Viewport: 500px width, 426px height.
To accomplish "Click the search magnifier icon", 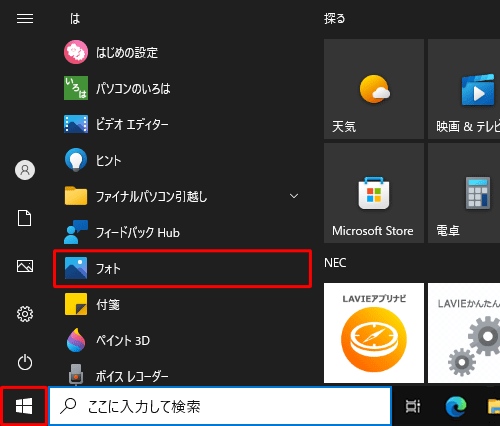I will 68,406.
